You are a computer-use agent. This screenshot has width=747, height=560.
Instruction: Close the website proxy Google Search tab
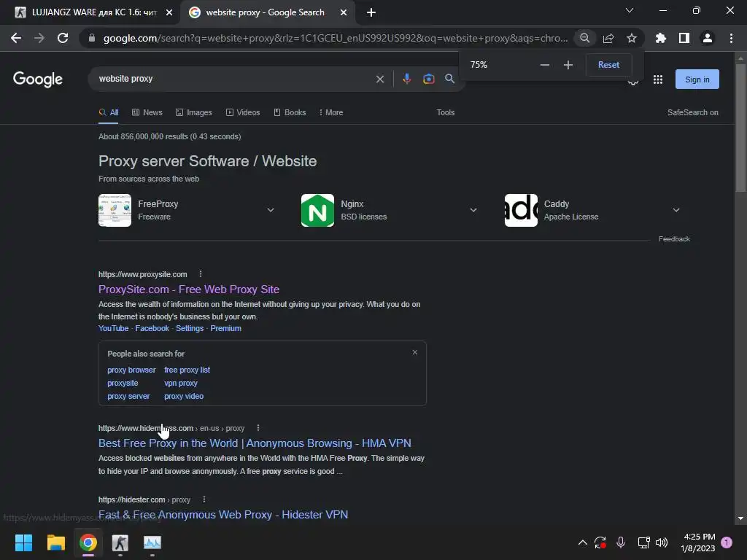[x=344, y=12]
